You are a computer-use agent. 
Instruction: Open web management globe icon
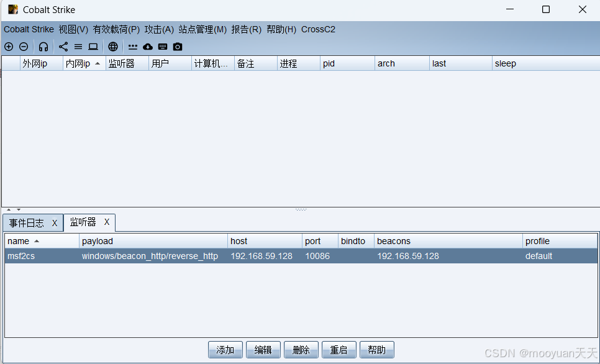[113, 47]
